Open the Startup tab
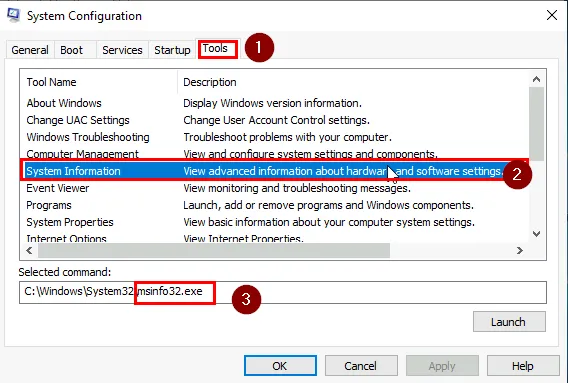The width and height of the screenshot is (568, 383). tap(172, 50)
